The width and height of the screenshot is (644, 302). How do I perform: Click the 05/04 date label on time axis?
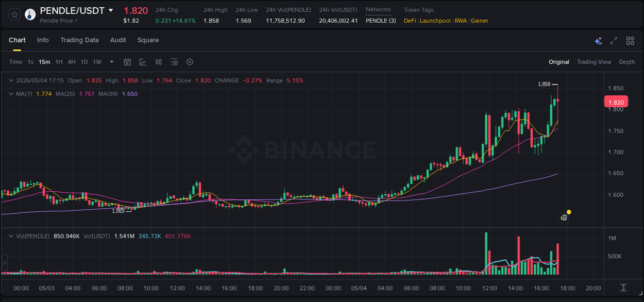(x=359, y=288)
